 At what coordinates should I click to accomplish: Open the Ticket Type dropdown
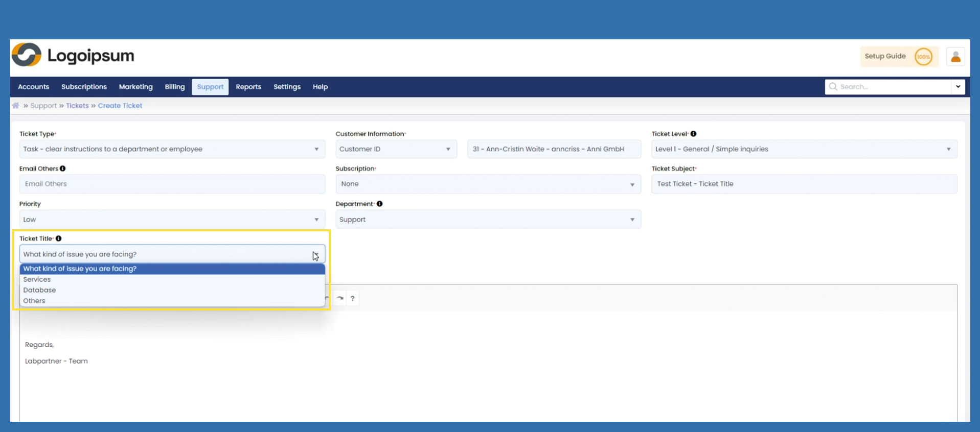click(172, 149)
